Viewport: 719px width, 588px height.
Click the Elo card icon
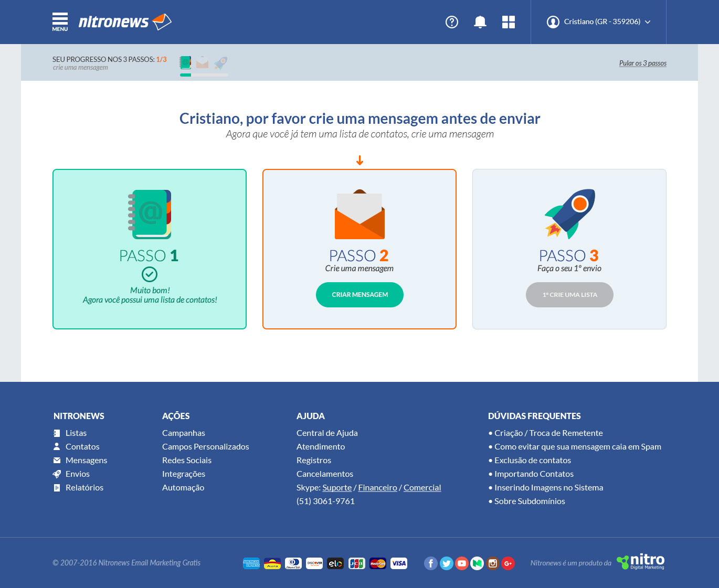pyautogui.click(x=335, y=564)
